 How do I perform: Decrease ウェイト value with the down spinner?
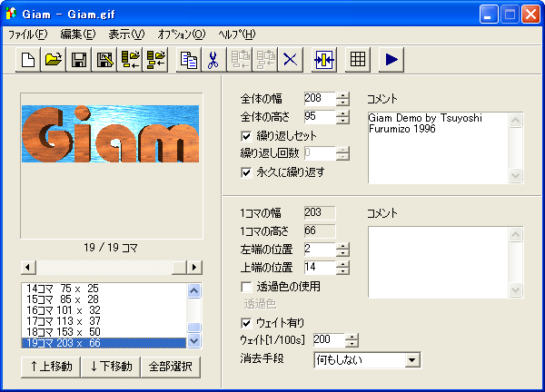click(352, 343)
